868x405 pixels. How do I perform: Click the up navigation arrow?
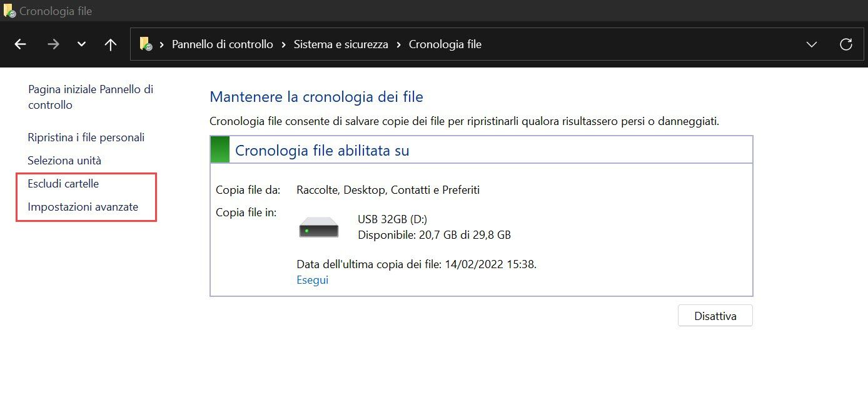111,44
